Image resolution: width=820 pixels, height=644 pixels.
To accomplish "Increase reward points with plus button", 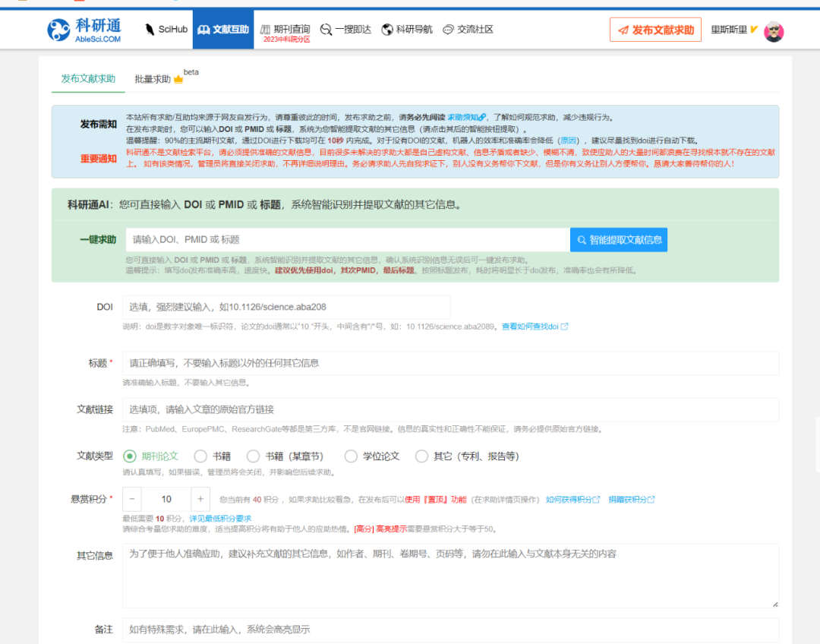I will pos(200,499).
